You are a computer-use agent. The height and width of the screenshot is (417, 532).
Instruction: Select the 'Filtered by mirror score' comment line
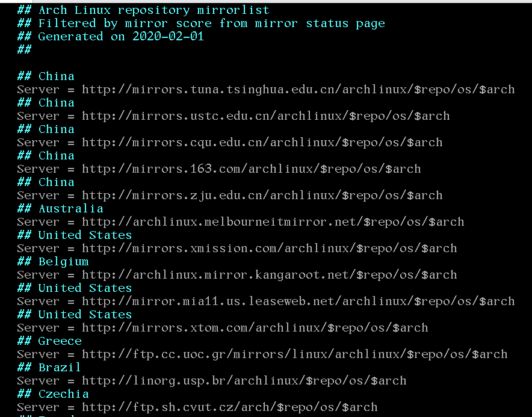[x=201, y=23]
